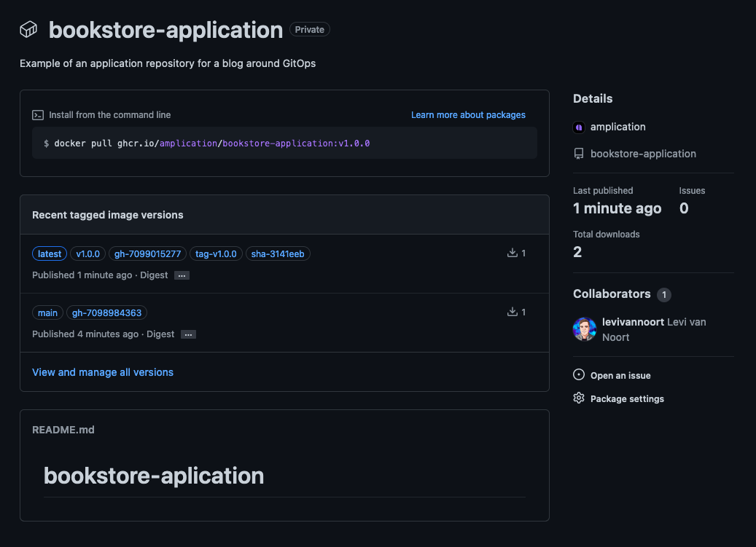Click the Private visibility badge
Viewport: 756px width, 547px height.
pyautogui.click(x=310, y=29)
